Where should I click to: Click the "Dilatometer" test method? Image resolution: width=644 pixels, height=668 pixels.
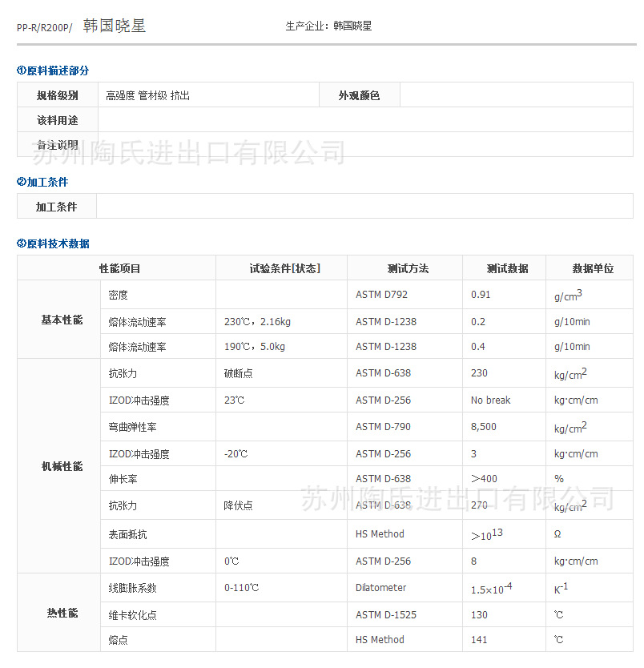click(380, 587)
